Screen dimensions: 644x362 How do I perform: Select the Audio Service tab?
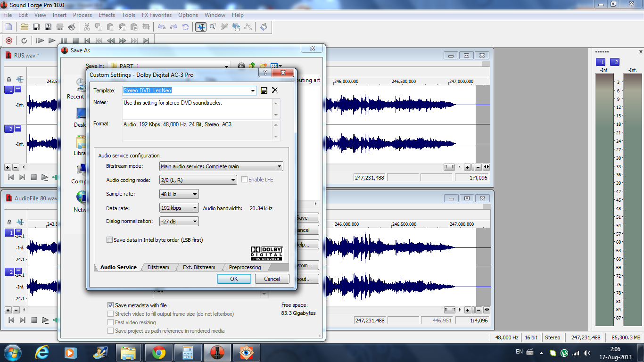(118, 267)
